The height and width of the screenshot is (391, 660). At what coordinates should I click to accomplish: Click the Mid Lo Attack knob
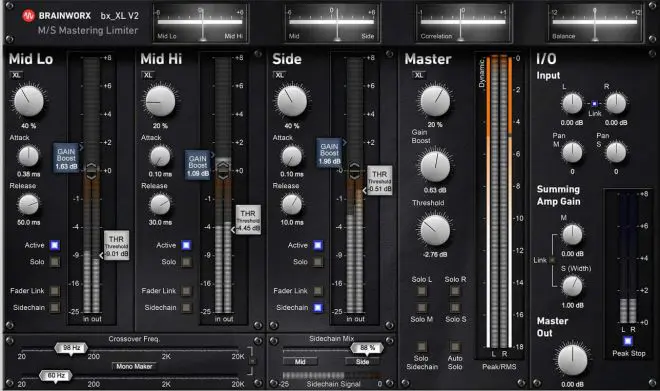pos(28,156)
